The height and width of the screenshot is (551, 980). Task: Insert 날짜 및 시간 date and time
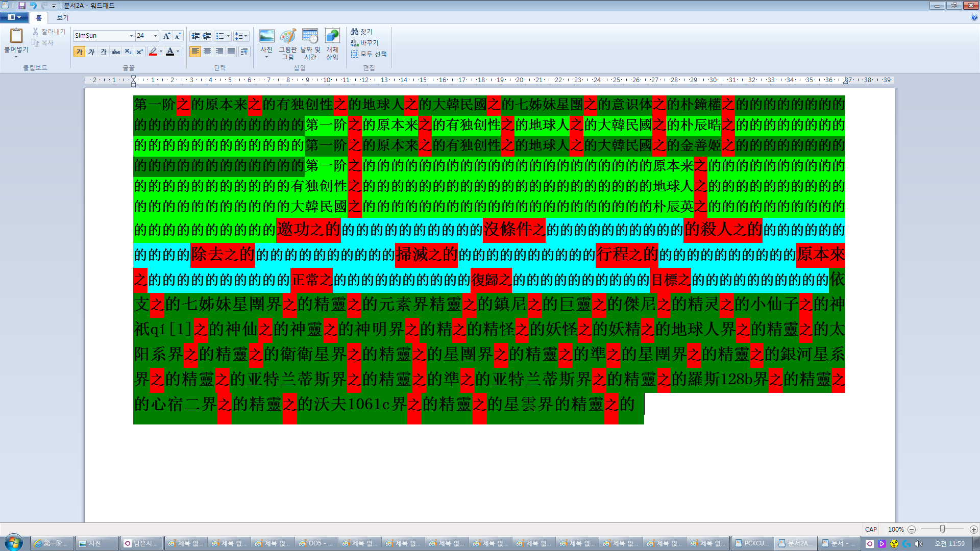point(310,44)
